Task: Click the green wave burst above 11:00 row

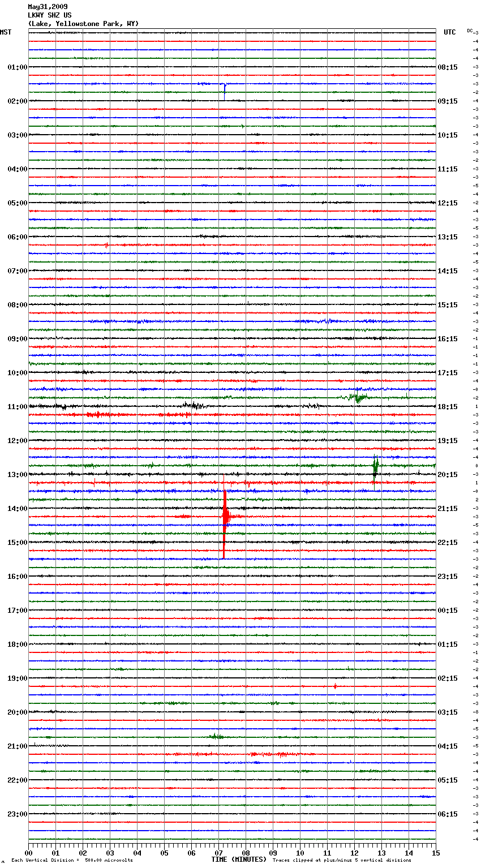Action: click(x=358, y=397)
